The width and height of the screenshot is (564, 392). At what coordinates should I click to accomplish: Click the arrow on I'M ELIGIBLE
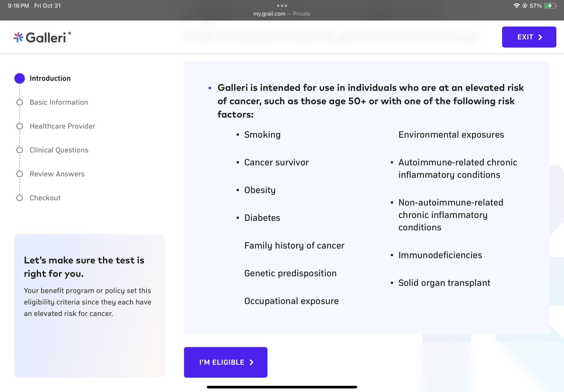point(251,362)
